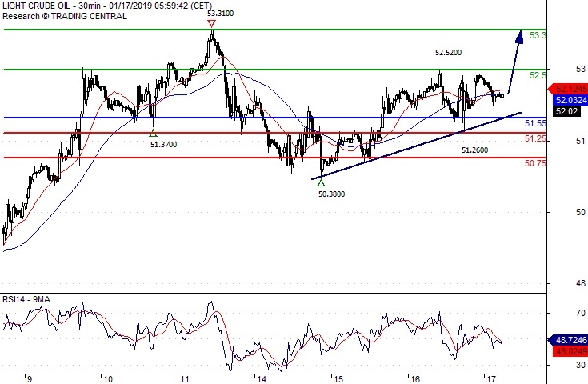Click the 50.75 support level label
588x384 pixels.
[x=535, y=163]
